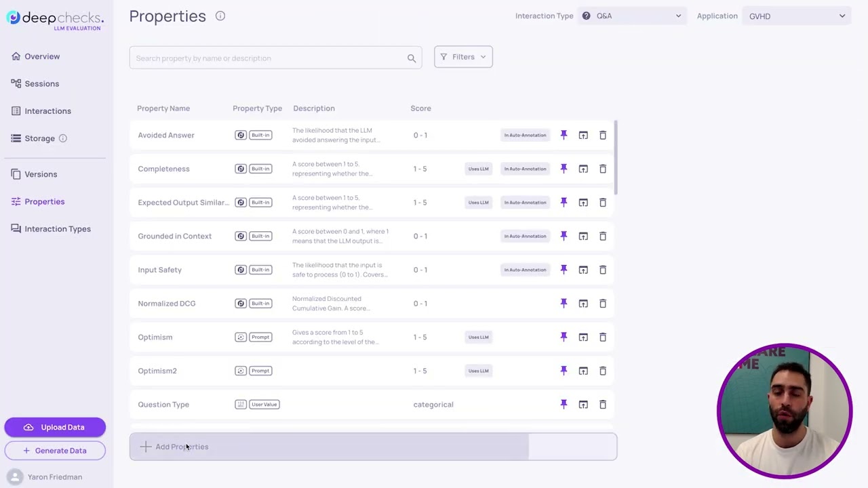
Task: Click In Auto-Annotation tag on Input Safety
Action: [x=525, y=270]
